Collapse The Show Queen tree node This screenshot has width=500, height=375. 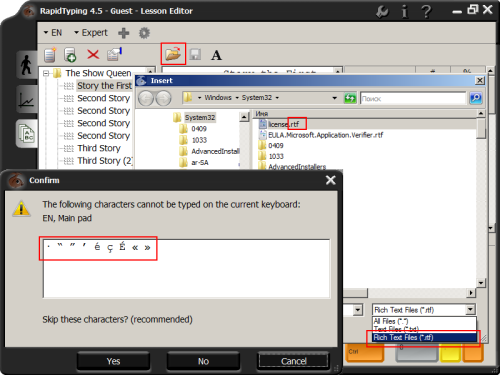coord(46,73)
